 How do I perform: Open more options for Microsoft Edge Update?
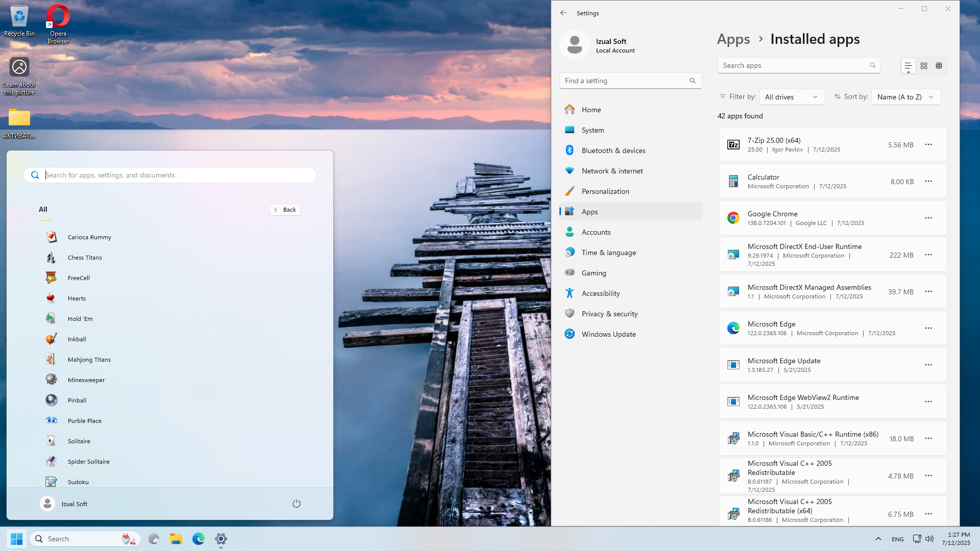928,365
